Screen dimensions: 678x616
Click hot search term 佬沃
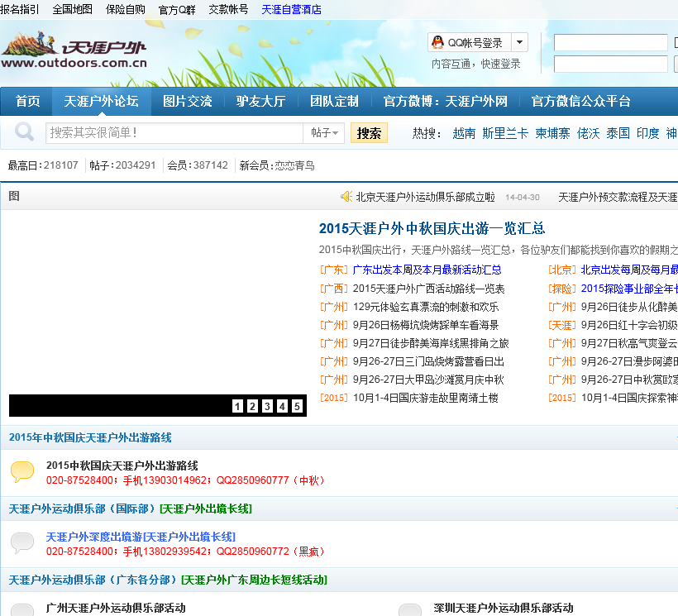click(588, 133)
